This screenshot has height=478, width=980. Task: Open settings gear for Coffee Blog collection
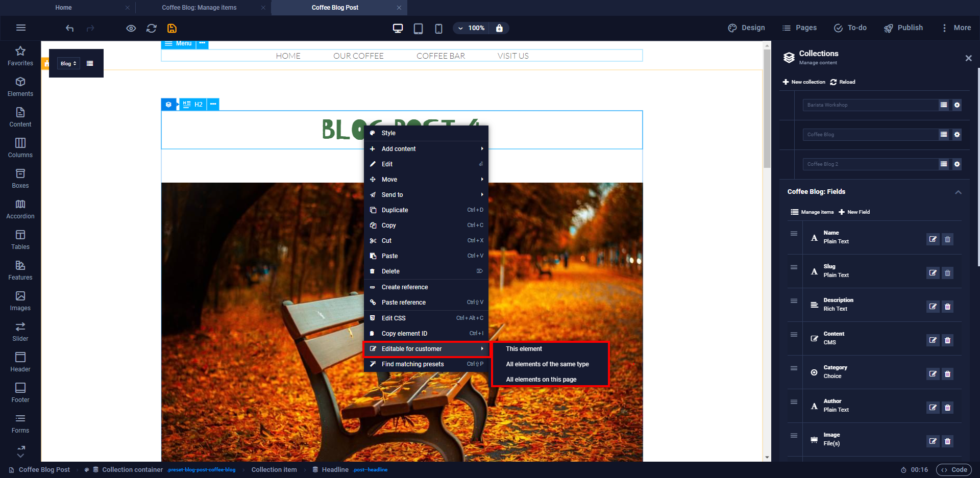point(957,135)
